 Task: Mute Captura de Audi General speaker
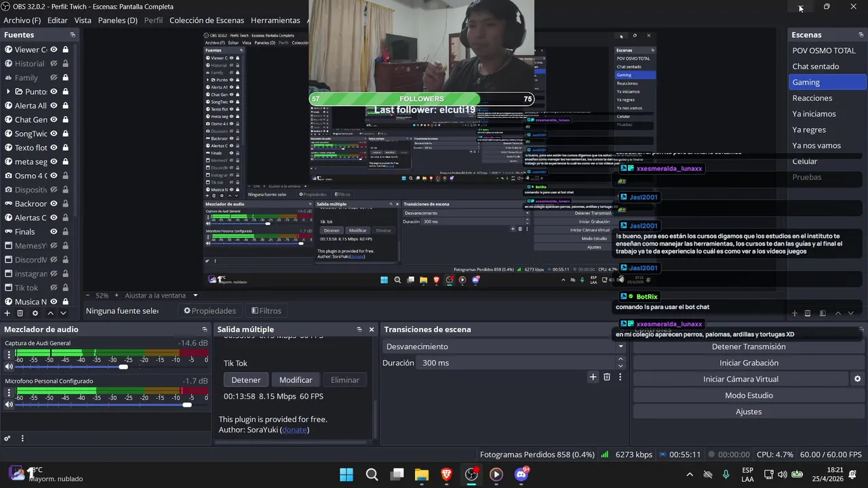pyautogui.click(x=9, y=367)
